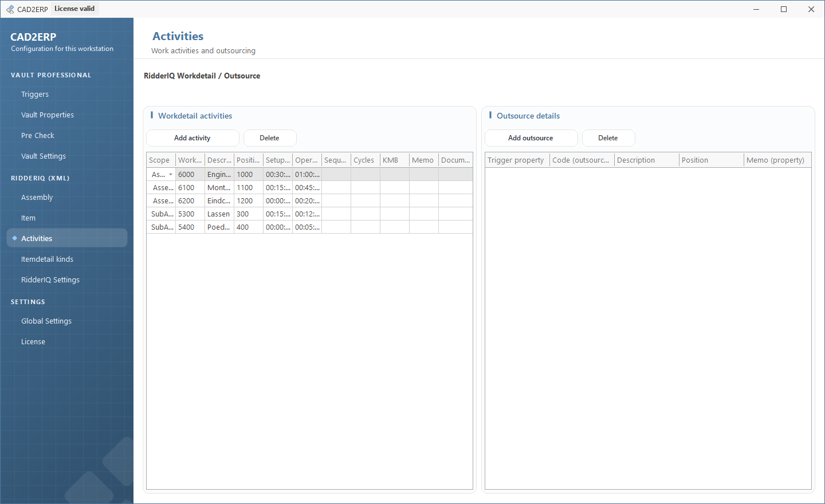825x504 pixels.
Task: Click Delete in Outsource details panel
Action: point(608,138)
